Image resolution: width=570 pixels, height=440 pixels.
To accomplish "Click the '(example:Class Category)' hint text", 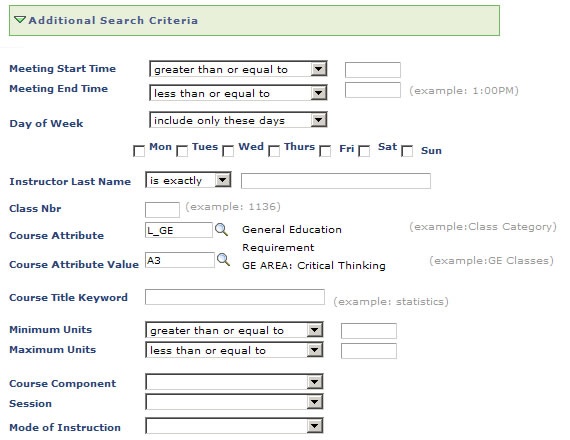I will click(x=483, y=227).
